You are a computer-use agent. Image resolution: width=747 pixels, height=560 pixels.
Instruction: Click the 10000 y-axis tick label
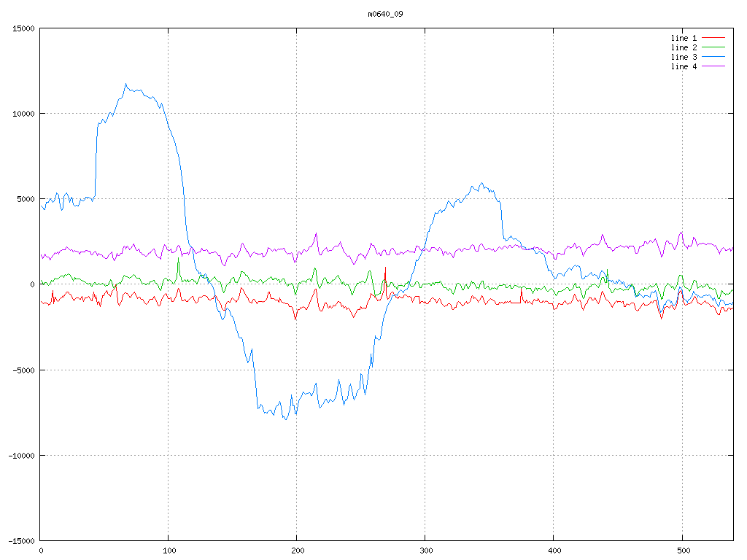pos(23,114)
